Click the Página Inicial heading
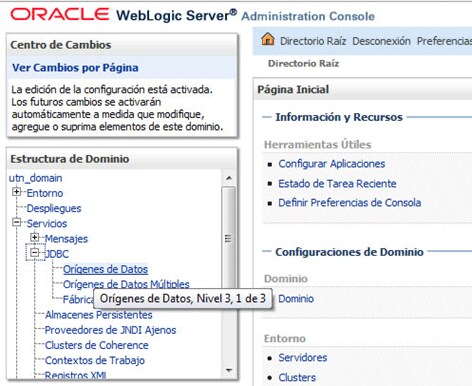Screen dimensions: 472x386 [293, 89]
